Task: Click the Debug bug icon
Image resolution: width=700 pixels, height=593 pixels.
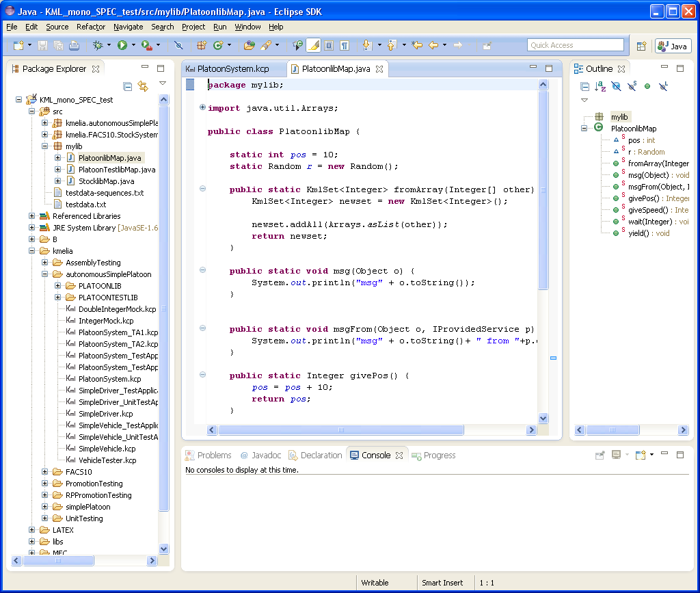Action: point(98,45)
